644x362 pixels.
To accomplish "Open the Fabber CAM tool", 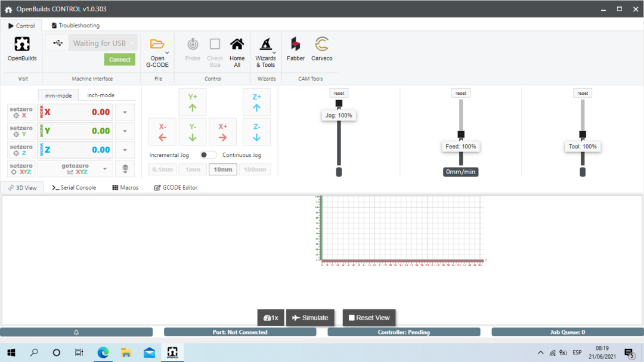I will (295, 45).
